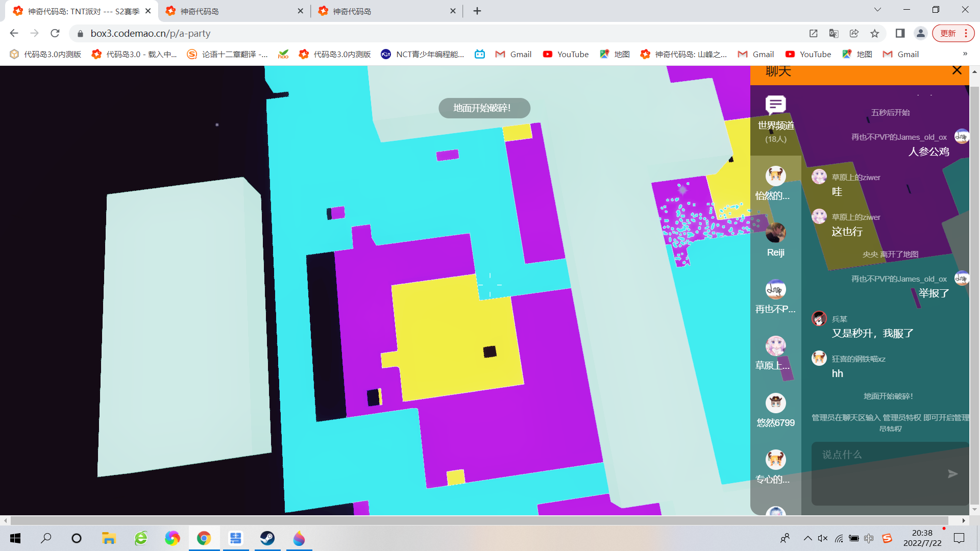This screenshot has height=551, width=980.
Task: Click the share page icon
Action: 854,33
